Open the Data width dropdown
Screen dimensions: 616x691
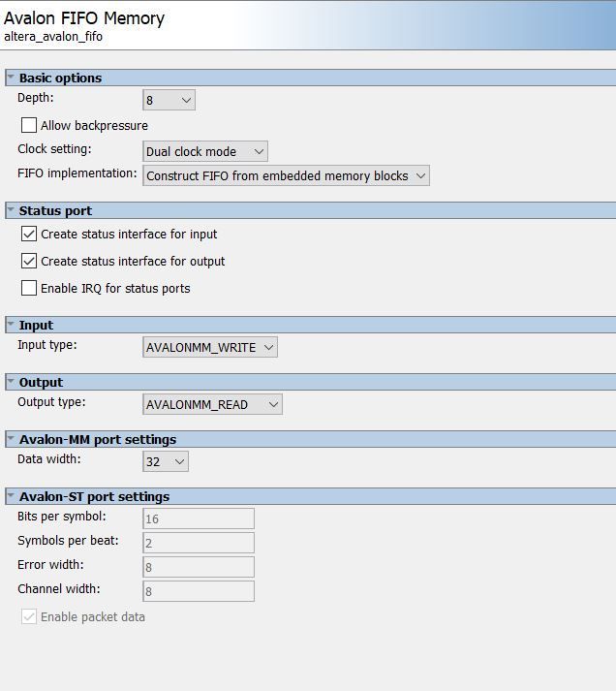(x=165, y=461)
